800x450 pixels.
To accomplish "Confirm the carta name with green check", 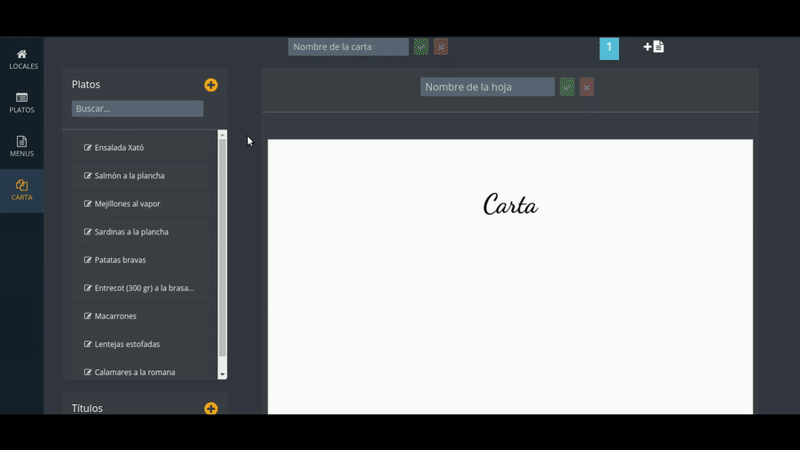I will pyautogui.click(x=421, y=47).
